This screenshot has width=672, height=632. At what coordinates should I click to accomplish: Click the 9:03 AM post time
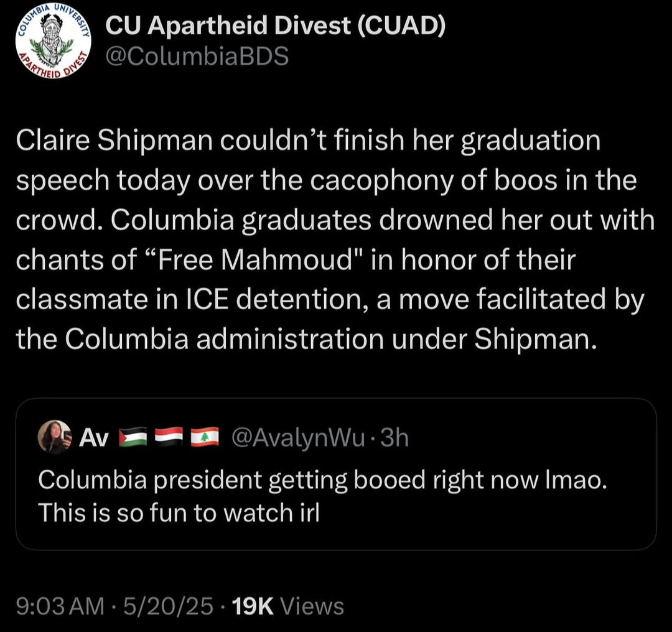pyautogui.click(x=60, y=606)
